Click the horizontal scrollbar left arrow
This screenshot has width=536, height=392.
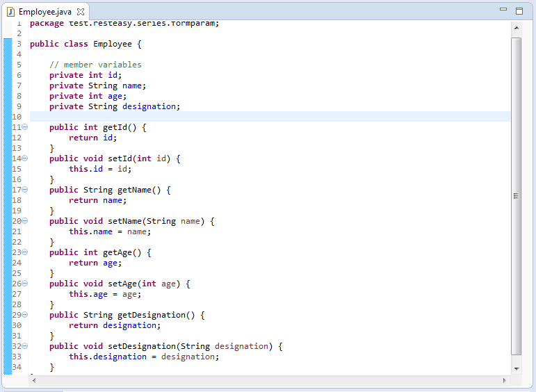point(34,380)
